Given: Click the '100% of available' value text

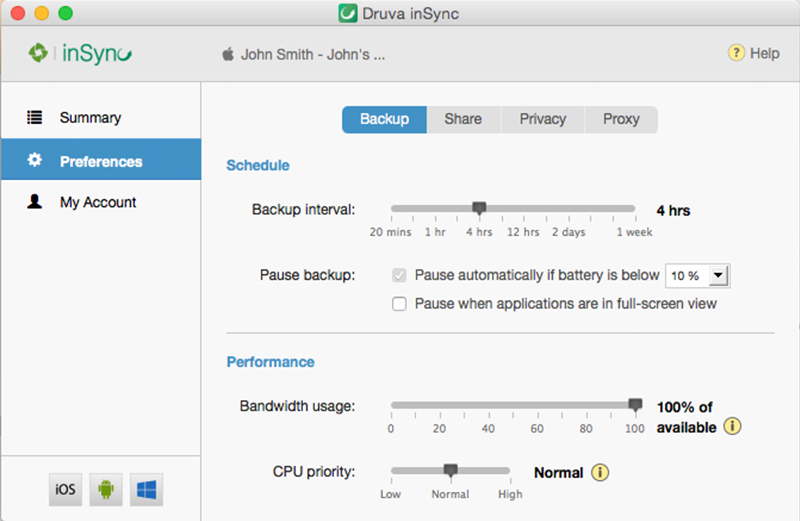Looking at the screenshot, I should [x=686, y=417].
